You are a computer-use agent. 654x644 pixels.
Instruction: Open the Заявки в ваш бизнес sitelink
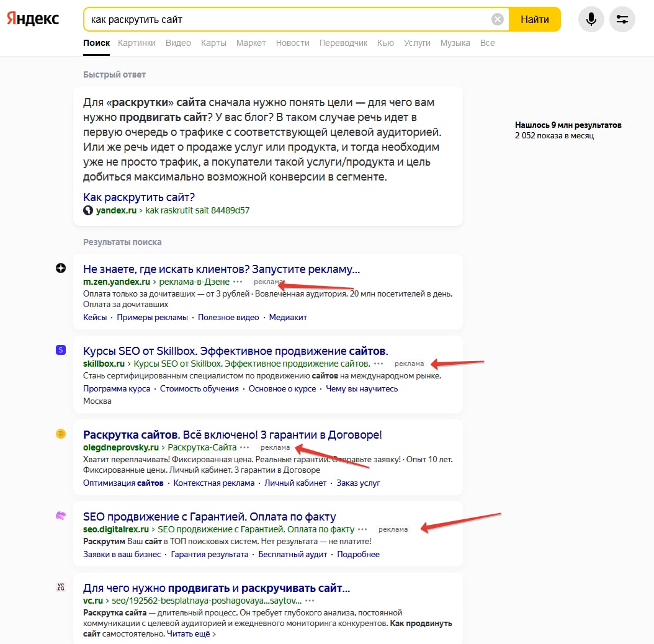[122, 554]
